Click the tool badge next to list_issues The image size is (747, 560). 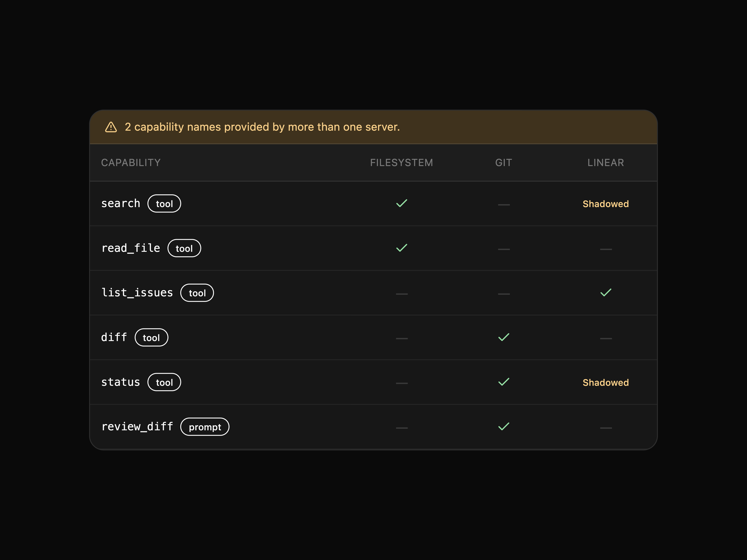(197, 293)
